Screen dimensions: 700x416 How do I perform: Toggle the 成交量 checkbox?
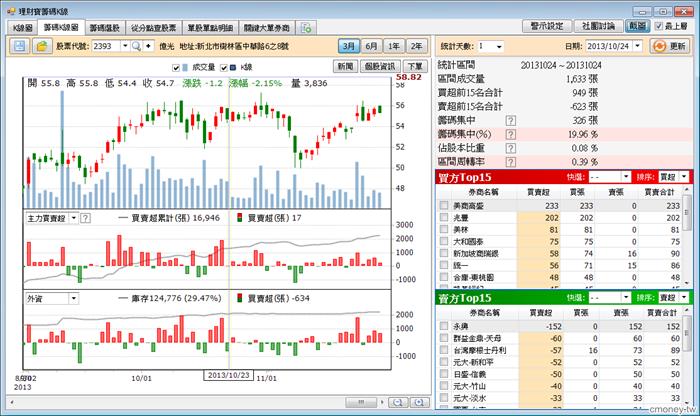point(178,68)
